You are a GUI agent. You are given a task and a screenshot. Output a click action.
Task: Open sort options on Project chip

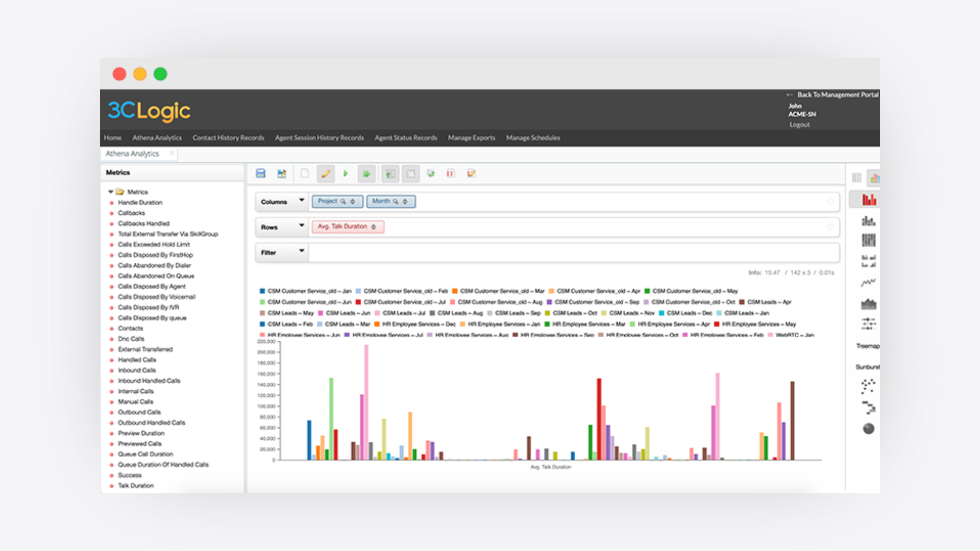[x=353, y=202]
